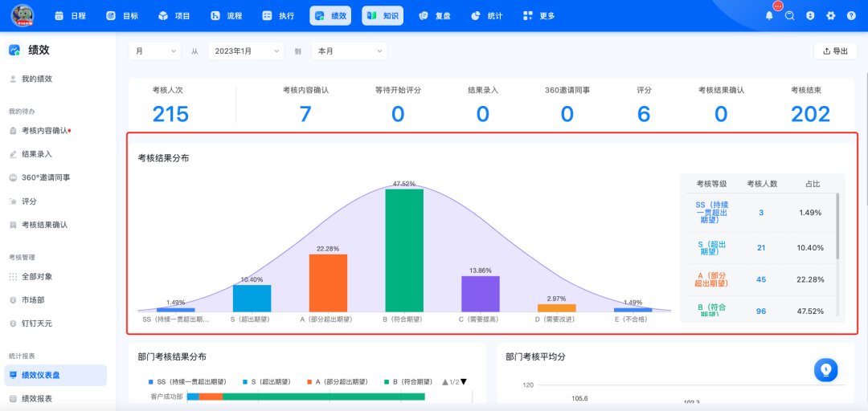Switch to the 统计 top tab

click(x=487, y=16)
